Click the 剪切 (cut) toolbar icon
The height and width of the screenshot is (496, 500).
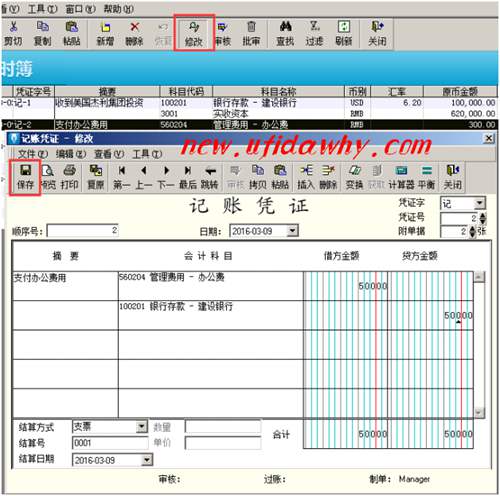pyautogui.click(x=13, y=33)
